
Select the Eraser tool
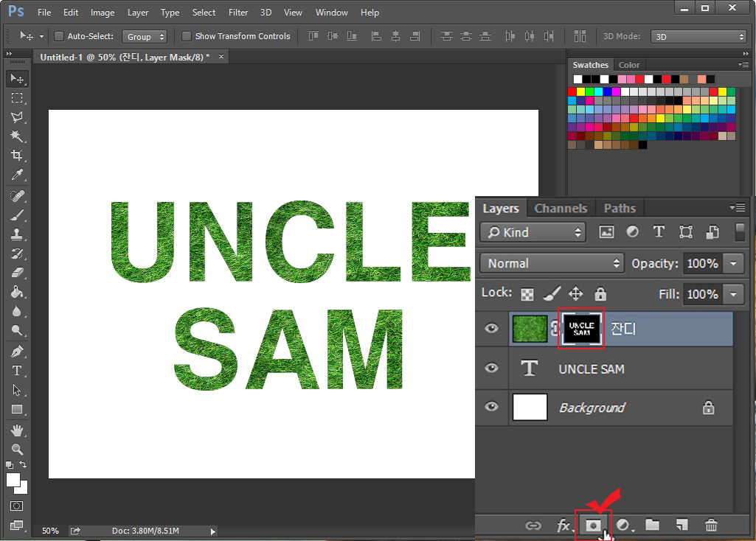point(17,273)
